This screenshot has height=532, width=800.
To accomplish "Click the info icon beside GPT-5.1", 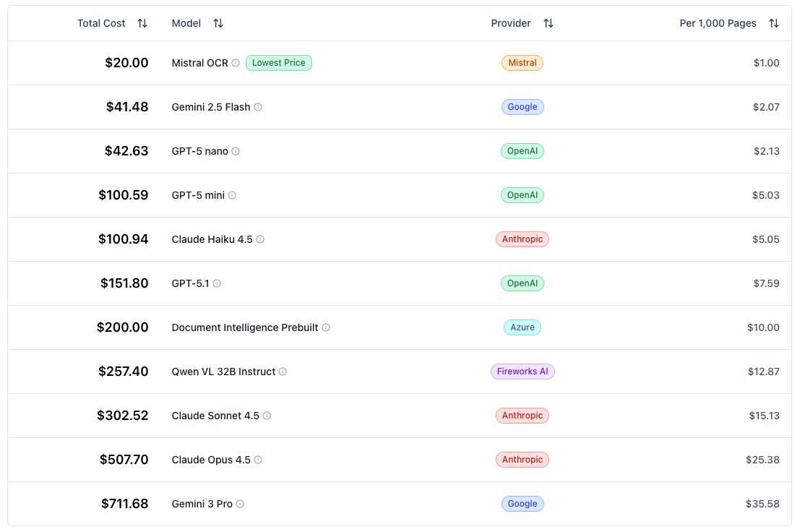I will pos(217,283).
